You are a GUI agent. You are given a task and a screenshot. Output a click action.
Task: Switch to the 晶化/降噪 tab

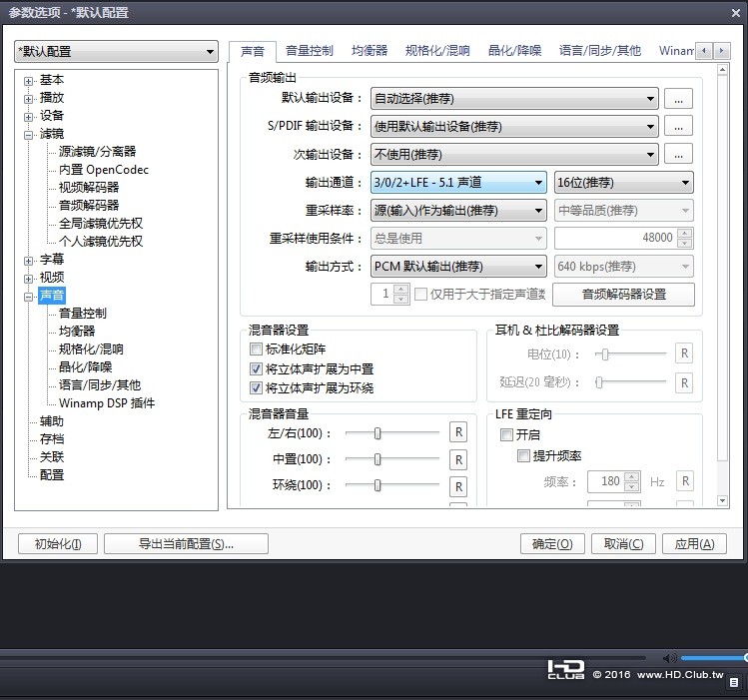(514, 51)
